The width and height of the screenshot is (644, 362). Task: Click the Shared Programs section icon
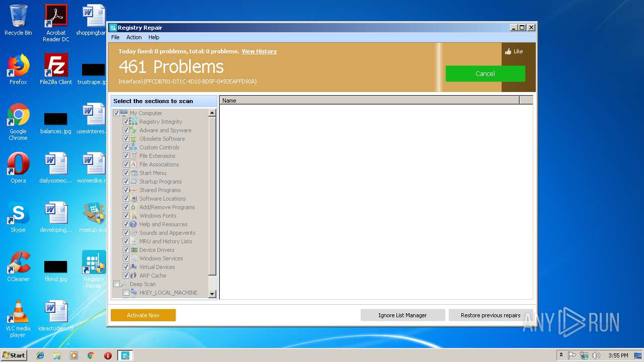click(x=134, y=190)
